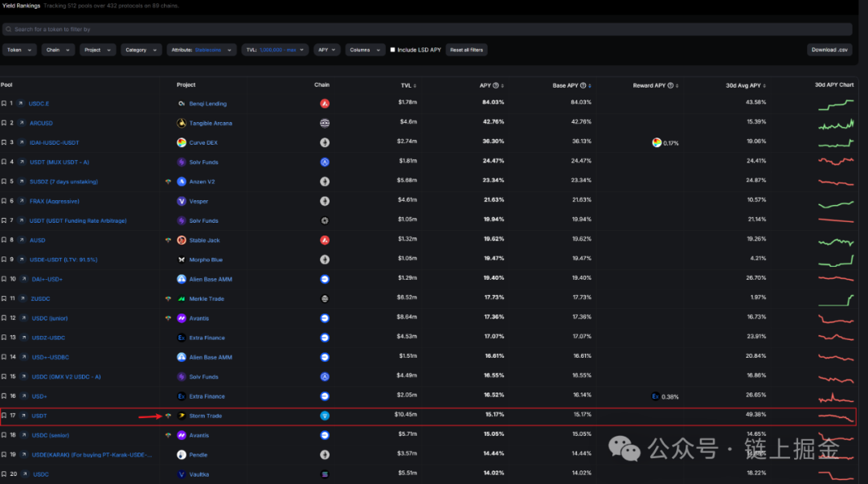Open the Alien Base AMM link in DAI+-USD+ row

(x=211, y=279)
